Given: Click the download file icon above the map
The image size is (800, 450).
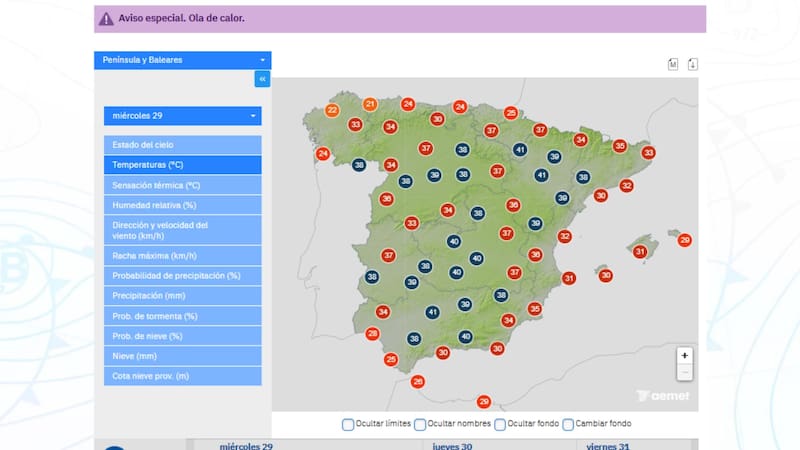Looking at the screenshot, I should coord(692,64).
